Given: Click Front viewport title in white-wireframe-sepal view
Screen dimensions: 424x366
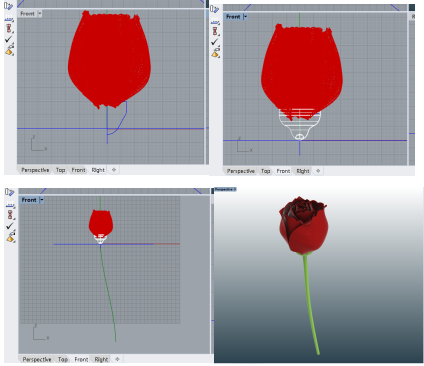Looking at the screenshot, I should pyautogui.click(x=233, y=16).
